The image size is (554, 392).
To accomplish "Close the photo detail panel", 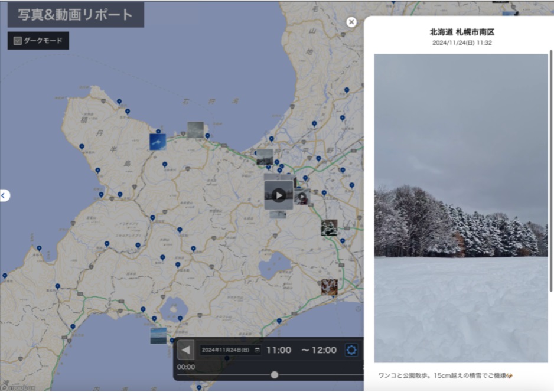I will tap(351, 22).
